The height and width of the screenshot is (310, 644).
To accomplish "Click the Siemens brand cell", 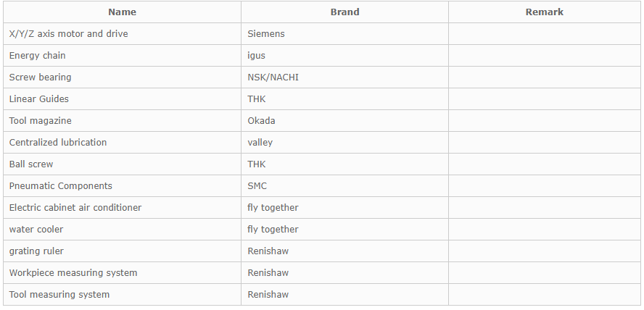I will (x=344, y=33).
